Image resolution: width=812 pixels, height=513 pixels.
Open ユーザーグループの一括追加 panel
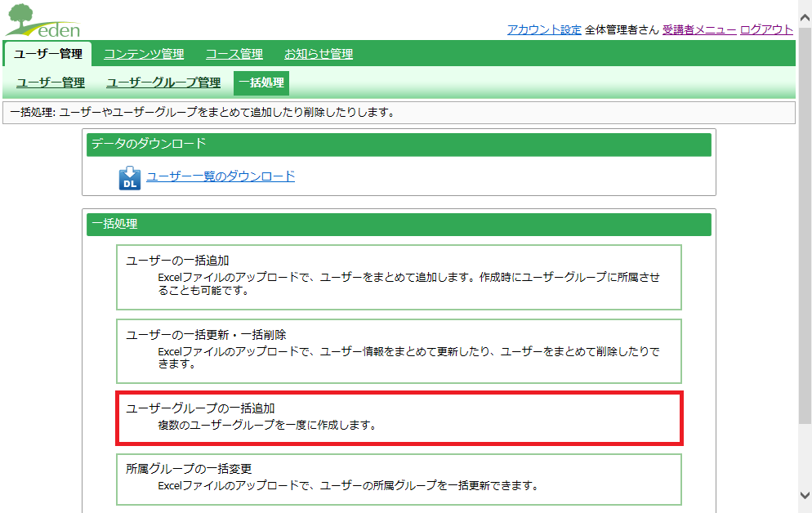point(399,418)
